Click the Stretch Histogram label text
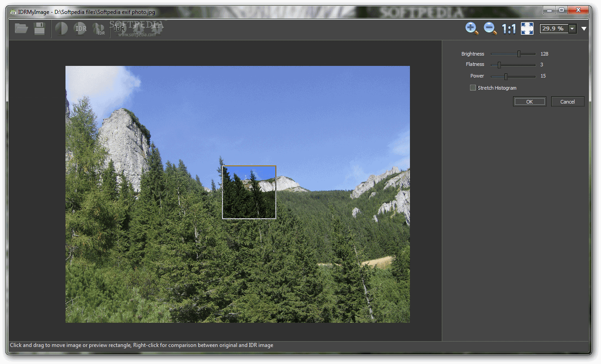 497,88
